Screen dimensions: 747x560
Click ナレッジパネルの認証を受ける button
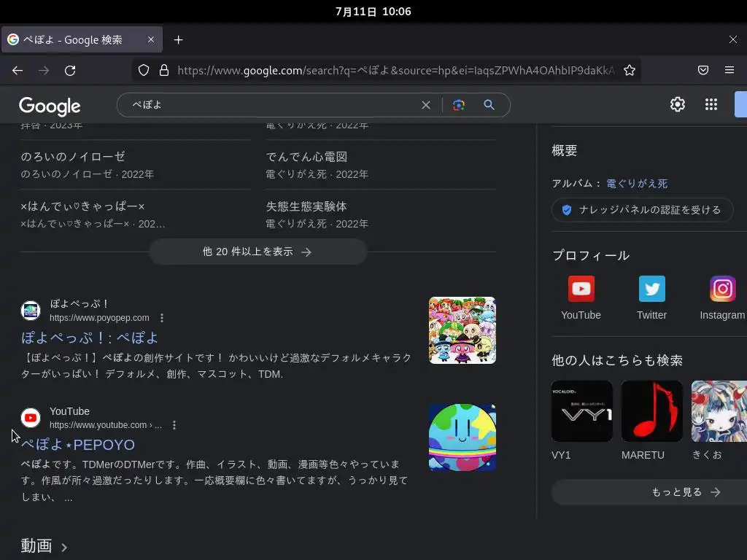point(642,209)
